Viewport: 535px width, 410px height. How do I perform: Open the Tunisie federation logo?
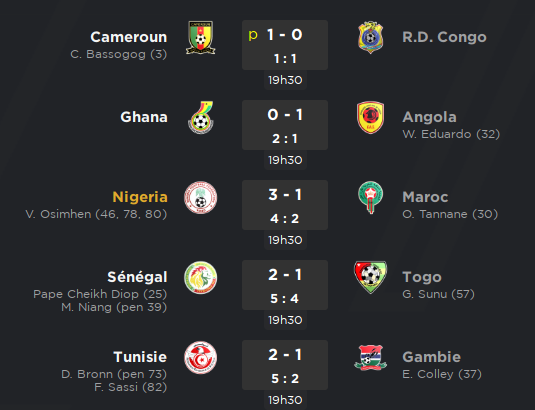click(201, 357)
